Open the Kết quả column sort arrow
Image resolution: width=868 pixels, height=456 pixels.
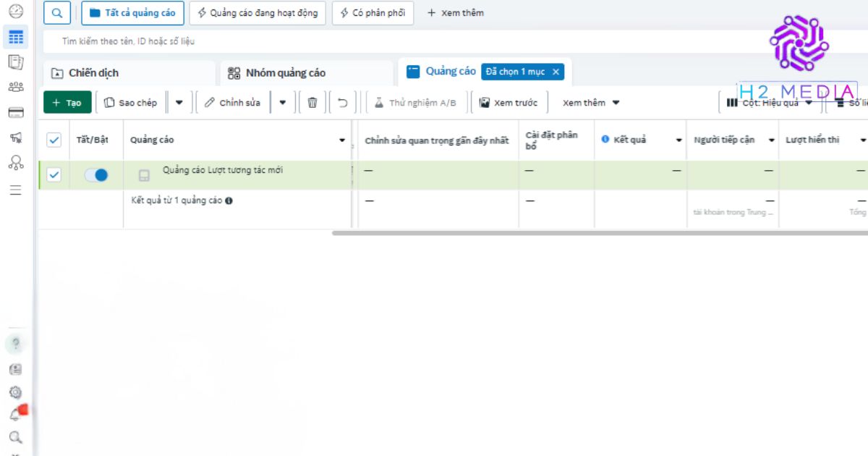(679, 140)
